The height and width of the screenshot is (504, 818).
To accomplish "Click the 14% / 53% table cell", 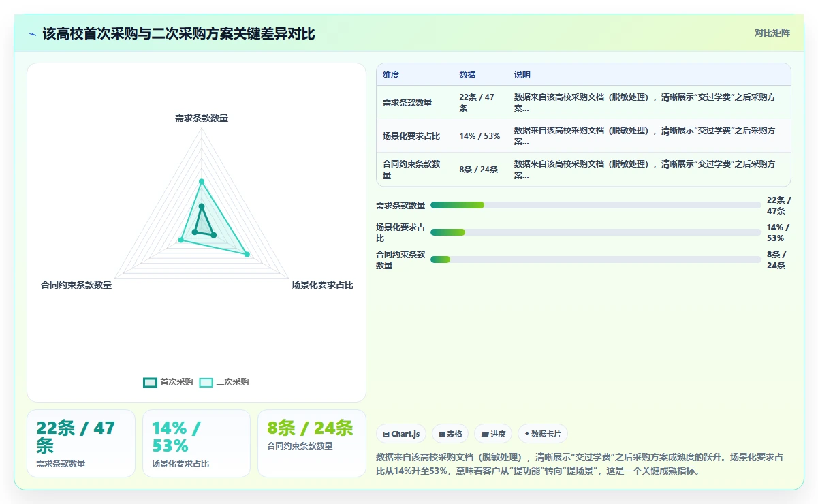I will point(479,136).
